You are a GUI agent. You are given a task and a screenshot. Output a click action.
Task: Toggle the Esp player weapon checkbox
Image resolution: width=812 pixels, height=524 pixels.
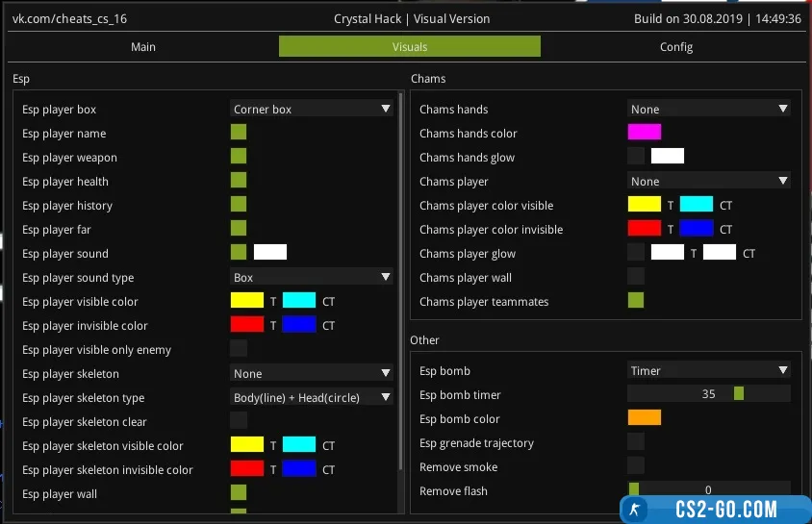(239, 157)
